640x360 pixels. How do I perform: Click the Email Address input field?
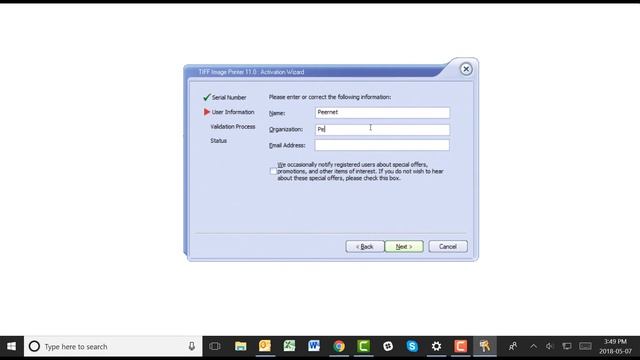tap(382, 145)
